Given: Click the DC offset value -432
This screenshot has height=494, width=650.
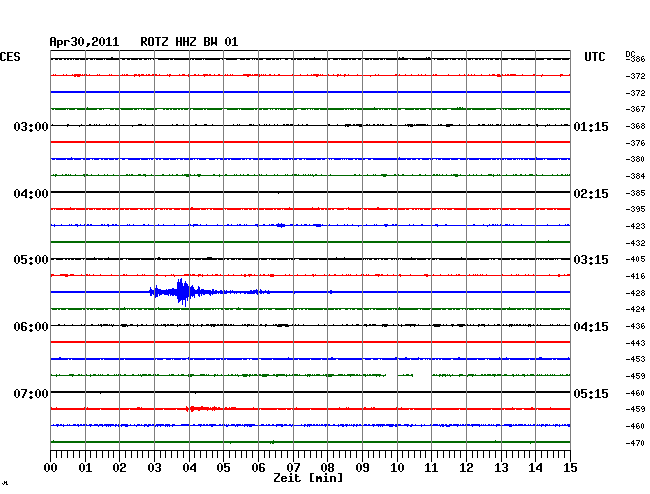Looking at the screenshot, I should tap(635, 243).
